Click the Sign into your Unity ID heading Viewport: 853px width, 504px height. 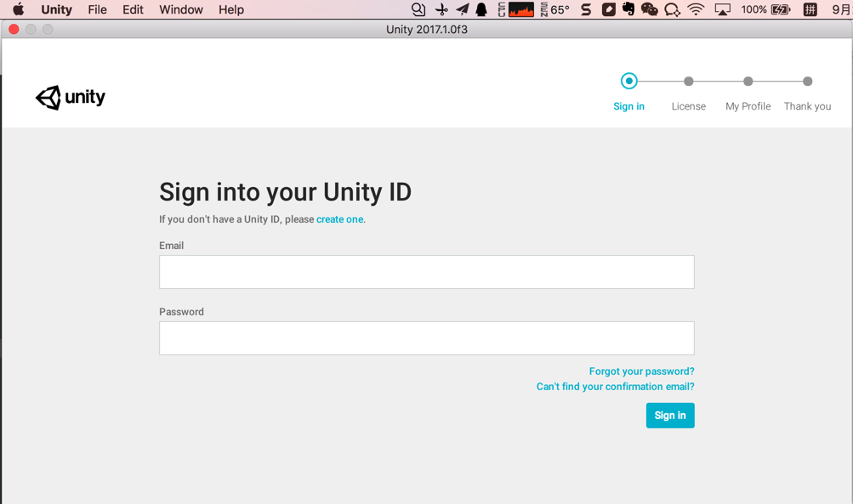click(285, 192)
